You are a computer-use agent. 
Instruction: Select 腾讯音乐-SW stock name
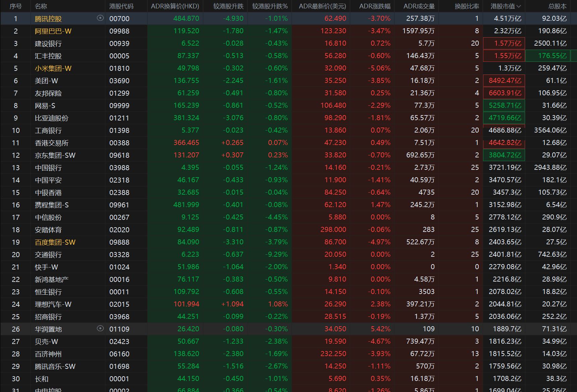tap(55, 366)
